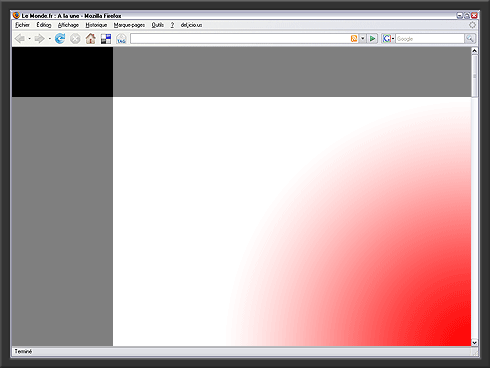Go to the Home page icon

[x=90, y=39]
